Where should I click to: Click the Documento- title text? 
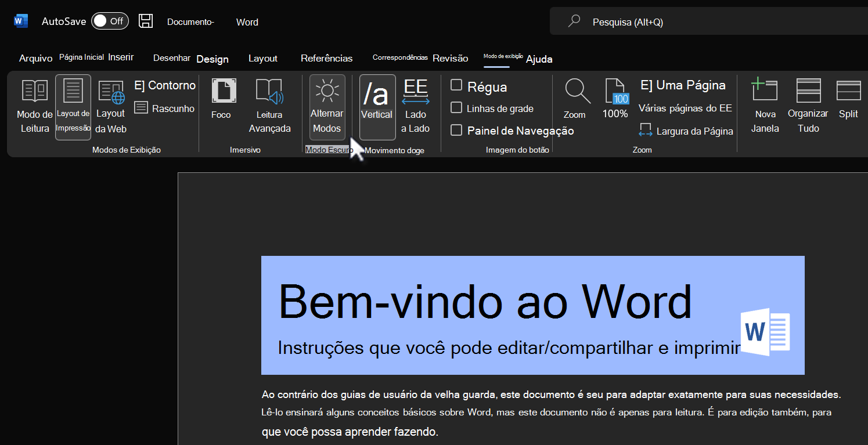(x=191, y=22)
